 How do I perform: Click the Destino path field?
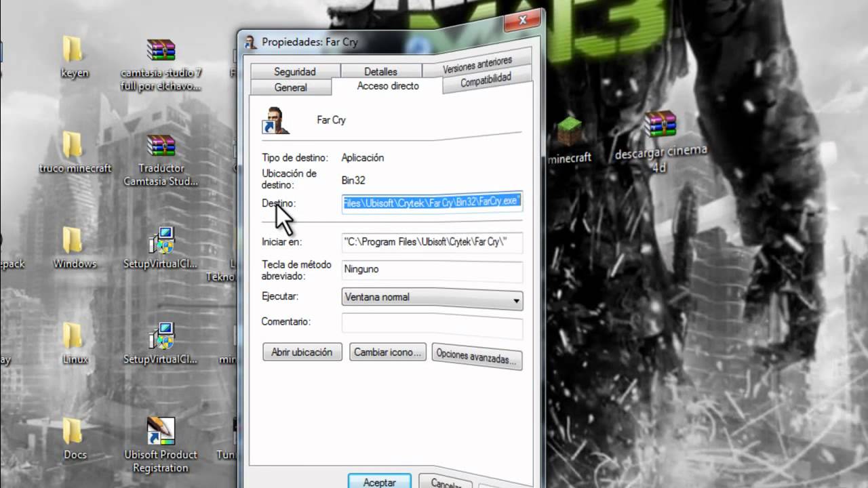tap(432, 201)
